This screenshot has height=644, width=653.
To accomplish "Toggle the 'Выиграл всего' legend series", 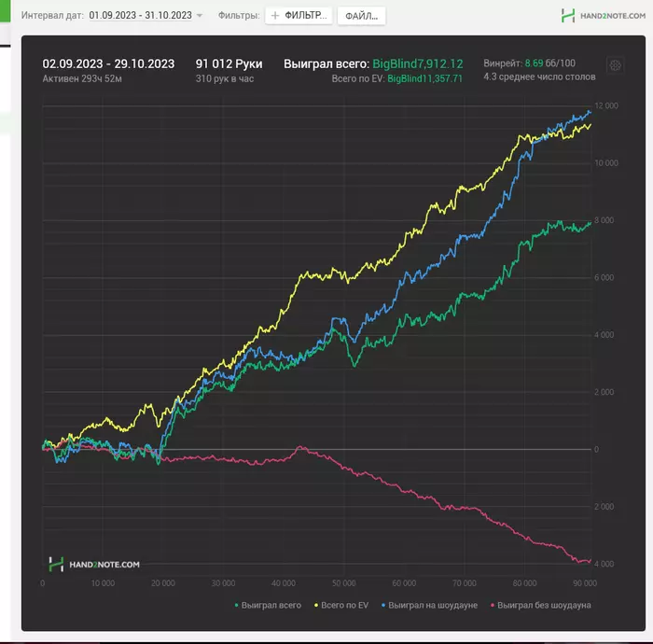I will [x=268, y=605].
